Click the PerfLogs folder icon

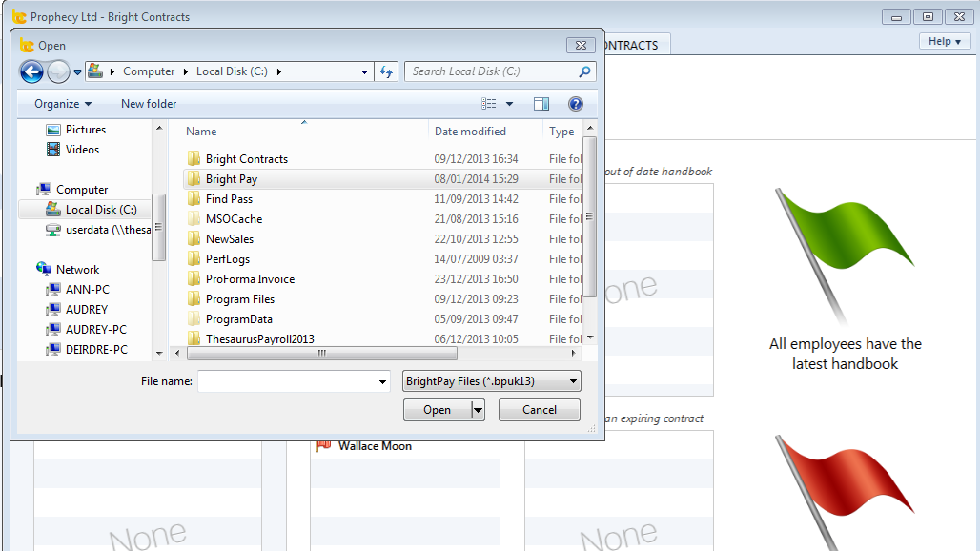194,258
